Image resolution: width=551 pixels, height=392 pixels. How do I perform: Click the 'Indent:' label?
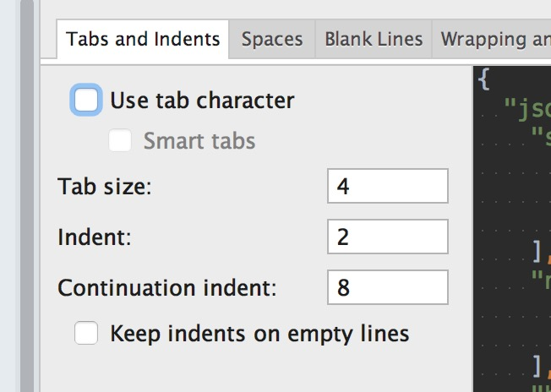(x=94, y=237)
